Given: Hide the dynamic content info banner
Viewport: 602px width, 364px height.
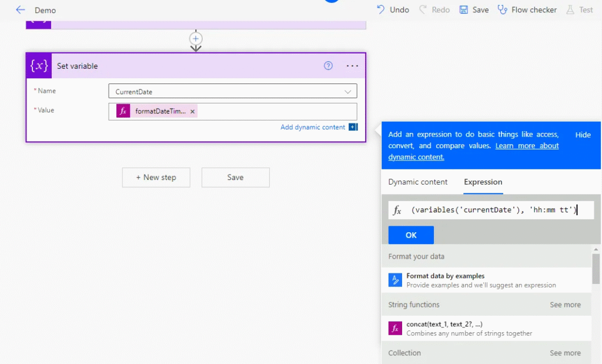Looking at the screenshot, I should (583, 135).
